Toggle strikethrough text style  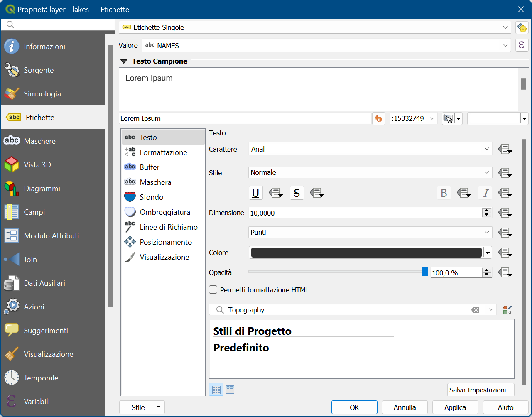[x=297, y=193]
